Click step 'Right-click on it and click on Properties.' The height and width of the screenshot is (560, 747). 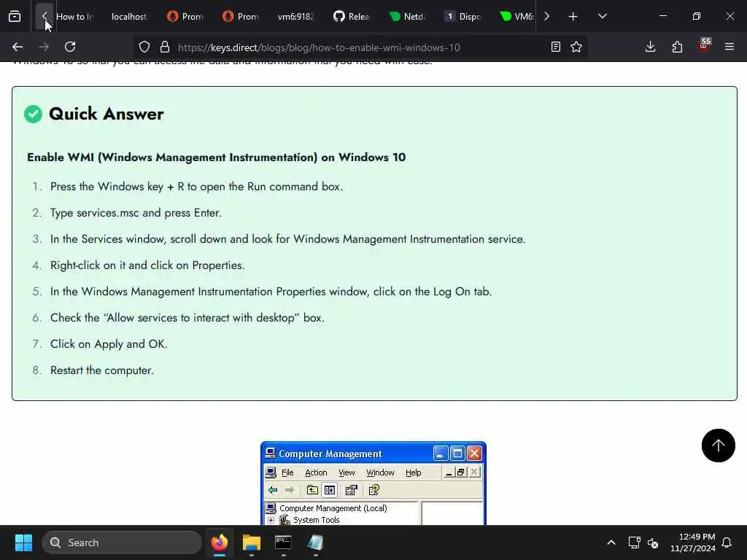click(147, 265)
